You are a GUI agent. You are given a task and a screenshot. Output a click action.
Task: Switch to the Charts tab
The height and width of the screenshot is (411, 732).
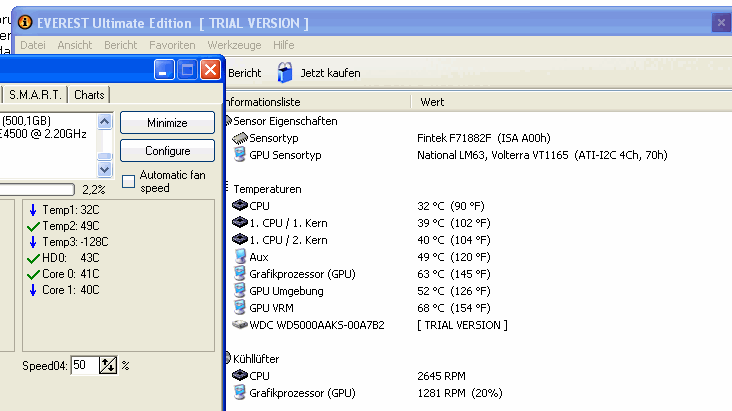tap(89, 95)
